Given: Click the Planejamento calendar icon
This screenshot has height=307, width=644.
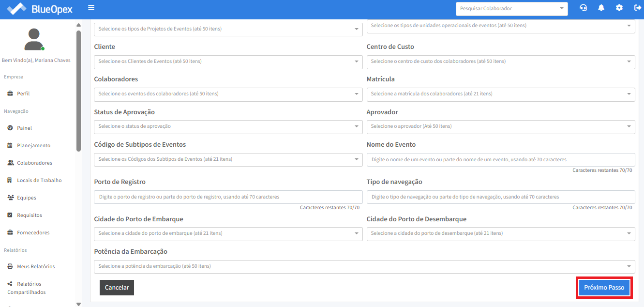Looking at the screenshot, I should pyautogui.click(x=10, y=145).
